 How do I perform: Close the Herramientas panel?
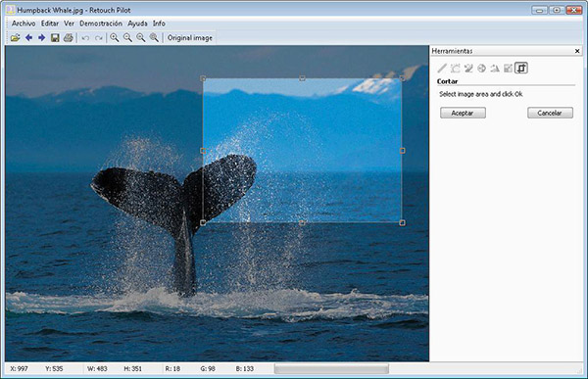point(577,51)
